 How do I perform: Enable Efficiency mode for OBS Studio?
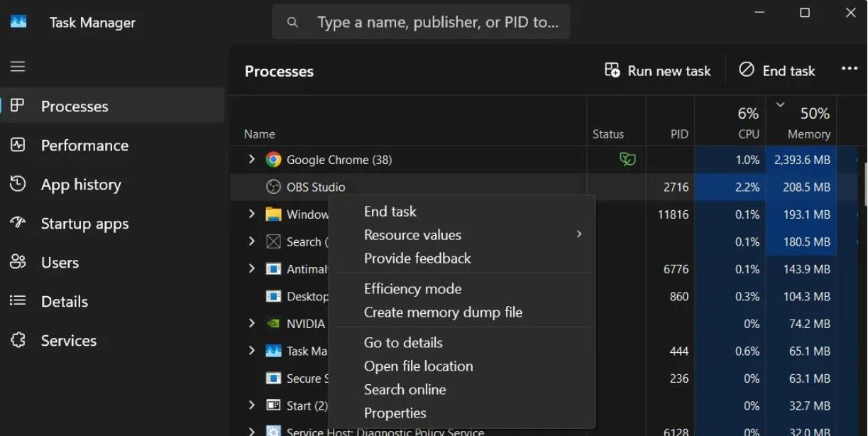(x=412, y=288)
